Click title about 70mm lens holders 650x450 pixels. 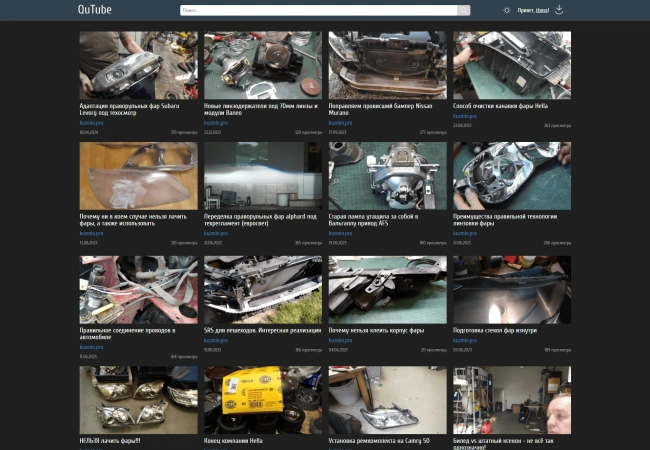(x=260, y=109)
